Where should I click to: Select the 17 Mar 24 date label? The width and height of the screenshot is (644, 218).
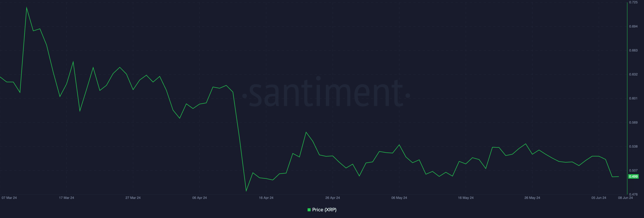(66, 198)
